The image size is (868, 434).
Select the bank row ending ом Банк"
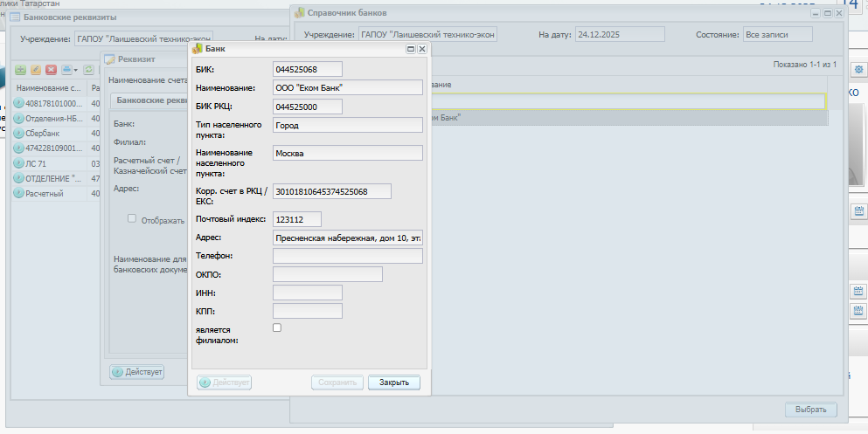[x=628, y=118]
